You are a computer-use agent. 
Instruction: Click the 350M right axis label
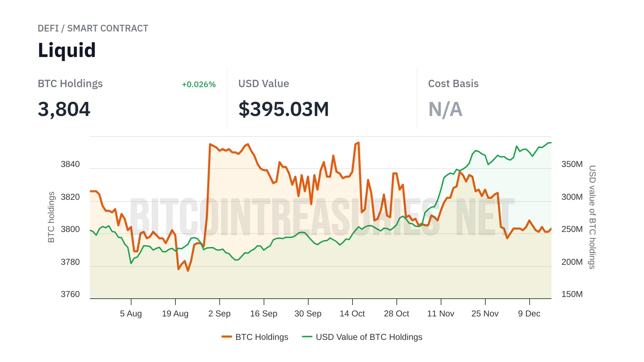[x=572, y=164]
